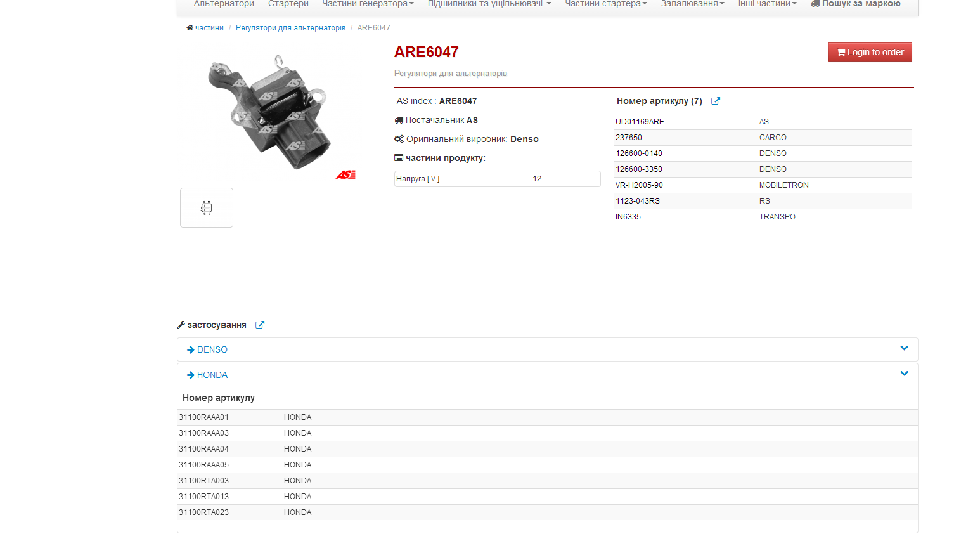Click the Оригінальний виробник: Denso line
Image resolution: width=980 pixels, height=541 pixels.
click(467, 139)
